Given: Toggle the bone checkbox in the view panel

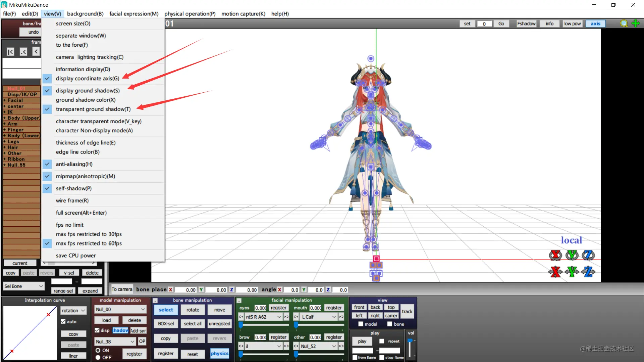Looking at the screenshot, I should coord(390,324).
